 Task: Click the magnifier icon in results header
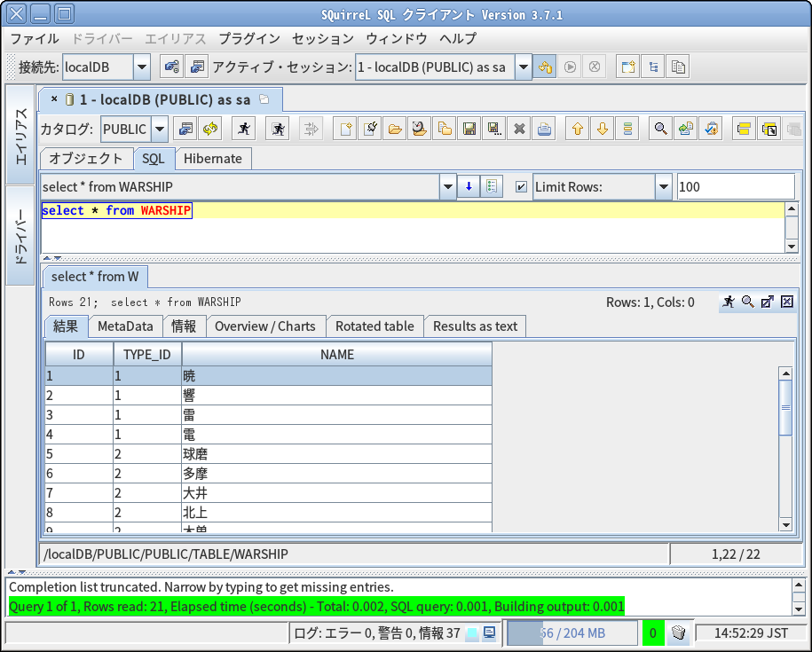tap(748, 302)
